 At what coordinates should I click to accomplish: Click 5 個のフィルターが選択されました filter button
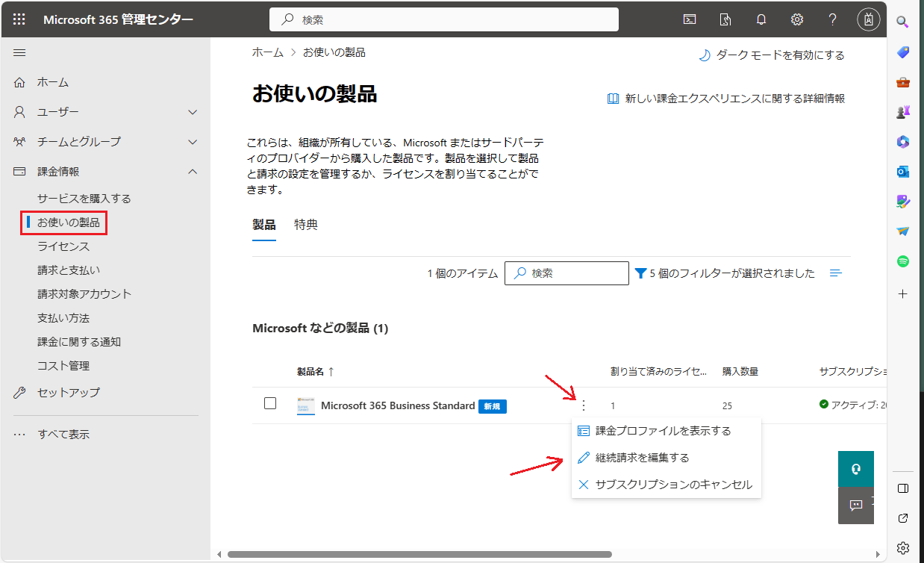pyautogui.click(x=724, y=273)
